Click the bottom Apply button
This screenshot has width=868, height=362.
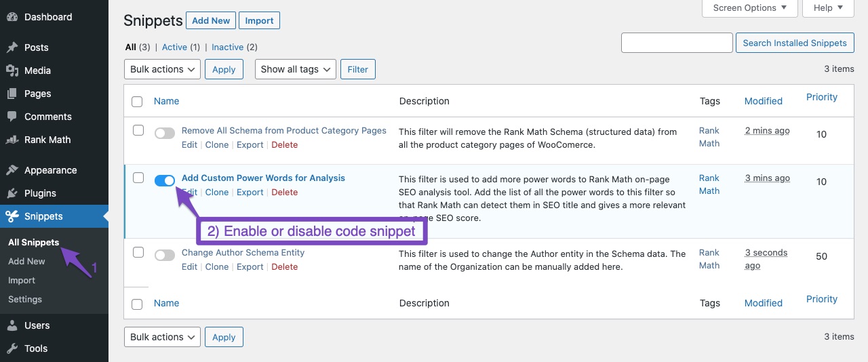click(x=224, y=337)
